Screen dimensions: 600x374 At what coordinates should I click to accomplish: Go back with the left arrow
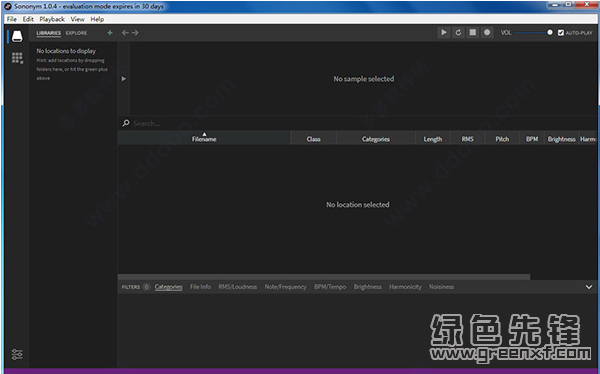pos(125,33)
